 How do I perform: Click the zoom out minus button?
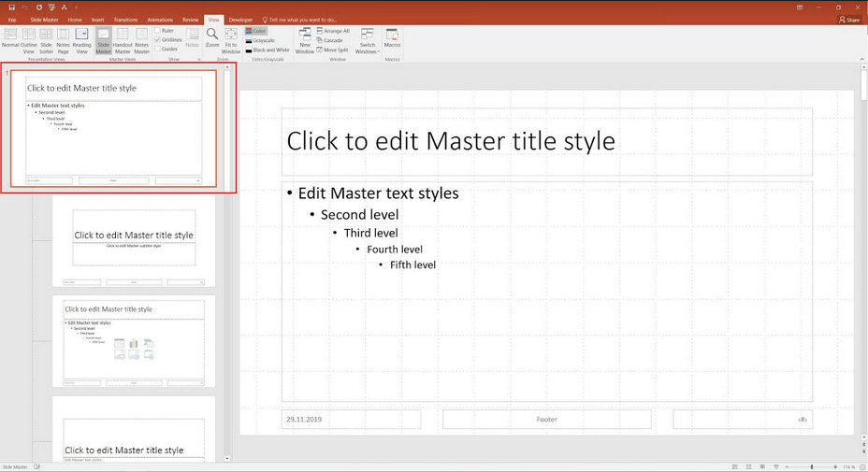tap(787, 467)
